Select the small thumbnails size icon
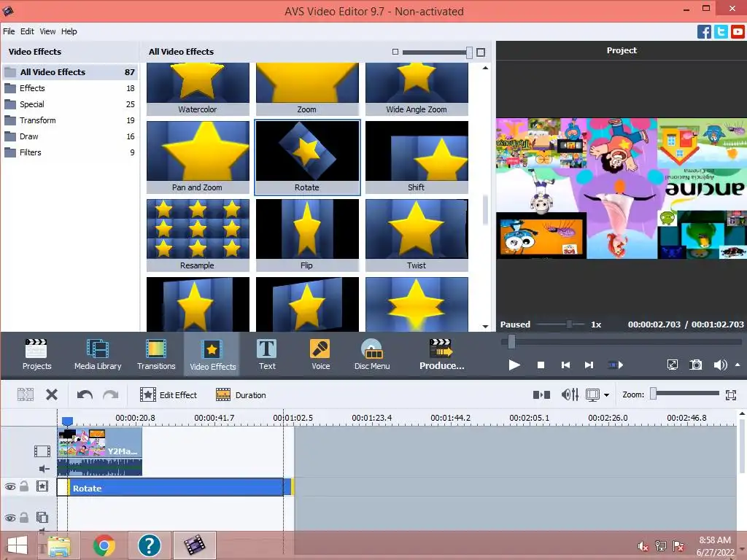 tap(395, 52)
